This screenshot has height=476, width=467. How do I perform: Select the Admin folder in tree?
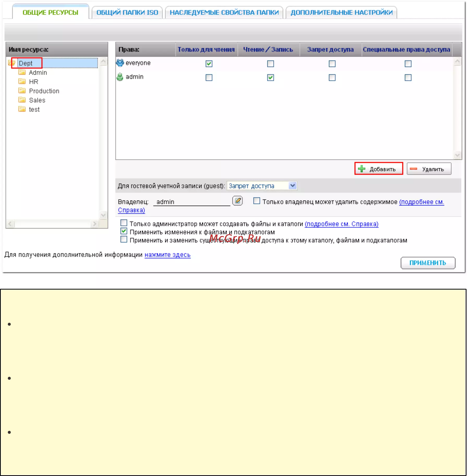tap(38, 72)
